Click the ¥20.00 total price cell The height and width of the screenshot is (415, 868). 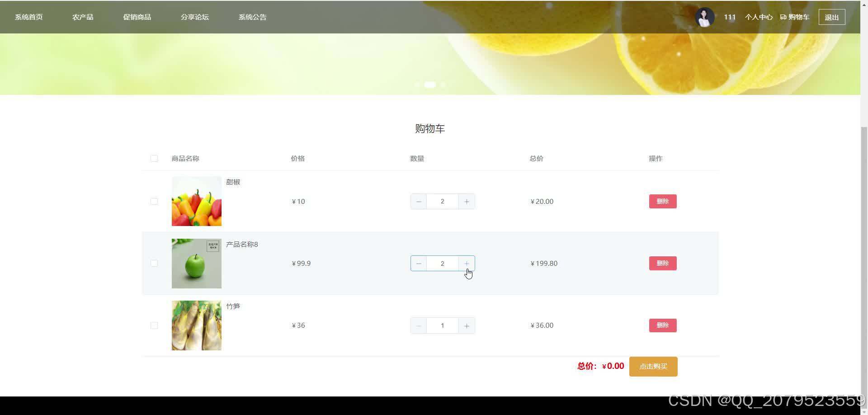coord(542,202)
